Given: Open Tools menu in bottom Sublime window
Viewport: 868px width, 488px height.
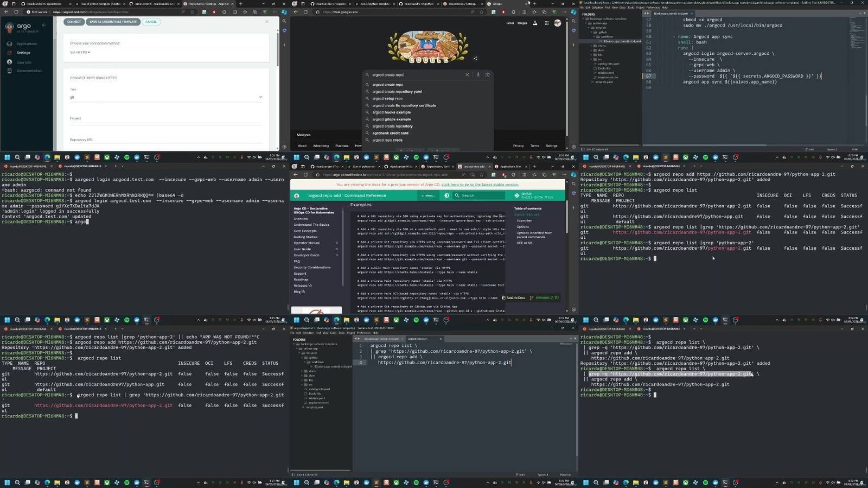Looking at the screenshot, I should tap(341, 333).
